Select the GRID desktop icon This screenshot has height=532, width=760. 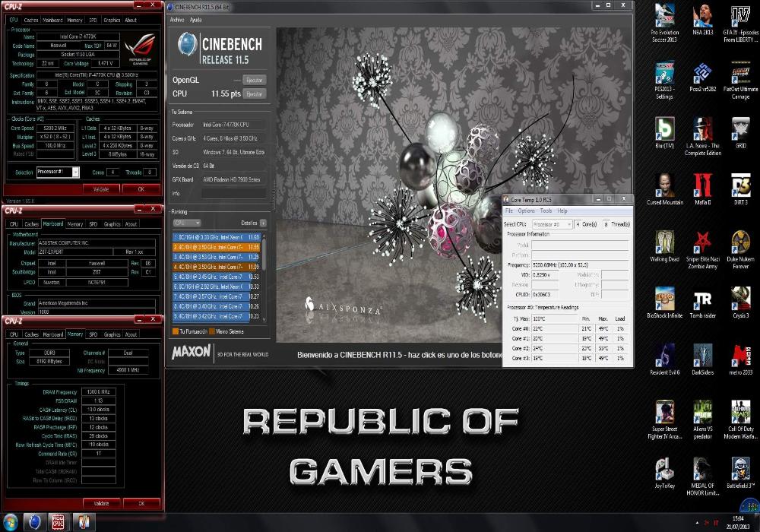click(740, 133)
